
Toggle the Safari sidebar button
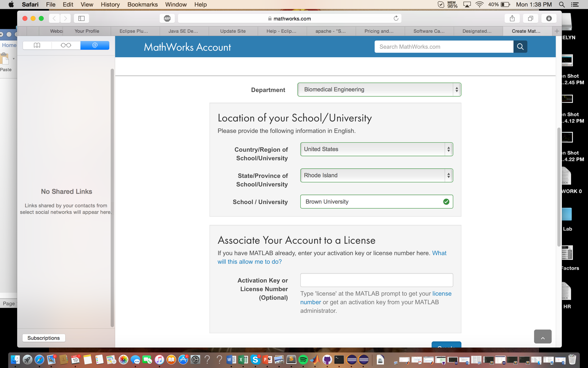click(x=81, y=18)
